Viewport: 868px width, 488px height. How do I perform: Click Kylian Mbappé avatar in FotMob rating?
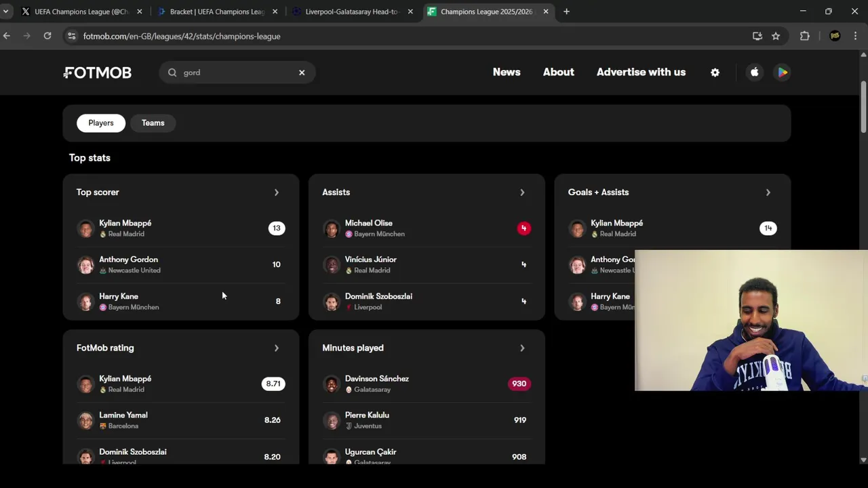click(x=85, y=384)
